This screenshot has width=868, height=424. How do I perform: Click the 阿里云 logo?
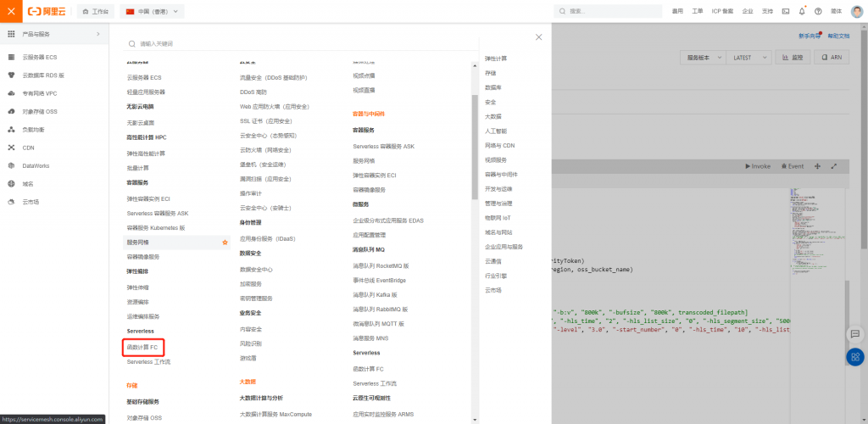[x=47, y=11]
